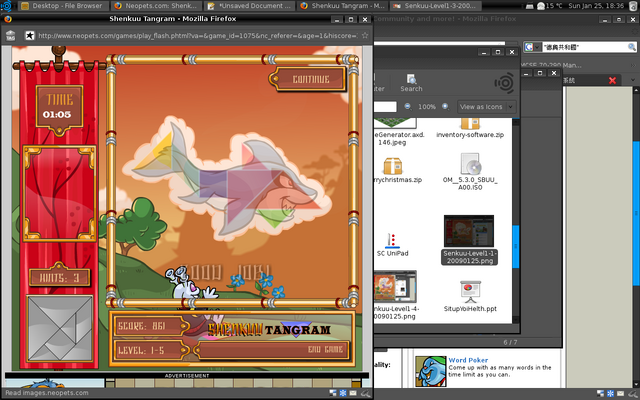Click the windows icon in background Firefox status bar
The height and width of the screenshot is (400, 640).
[600, 393]
